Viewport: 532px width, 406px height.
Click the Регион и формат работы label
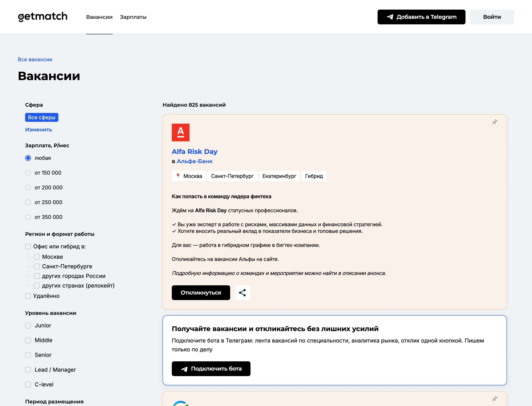(x=60, y=234)
